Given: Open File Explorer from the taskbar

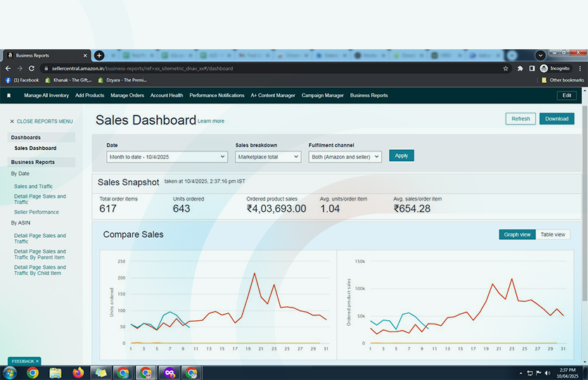Looking at the screenshot, I should (x=56, y=372).
